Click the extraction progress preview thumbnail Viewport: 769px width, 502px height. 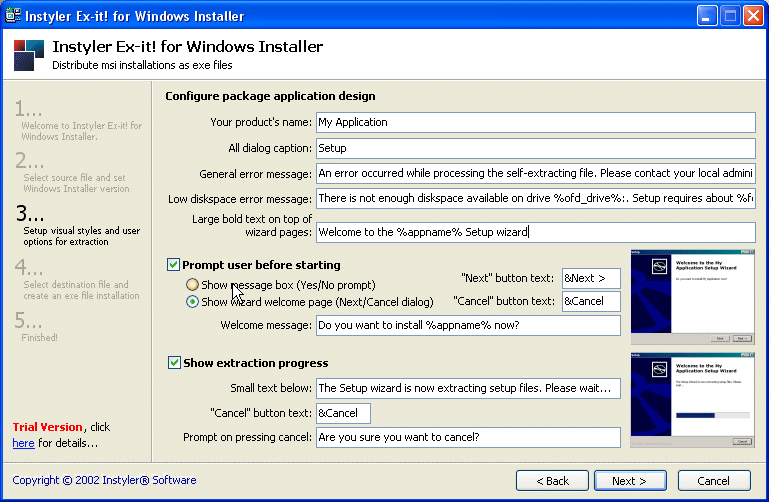692,399
